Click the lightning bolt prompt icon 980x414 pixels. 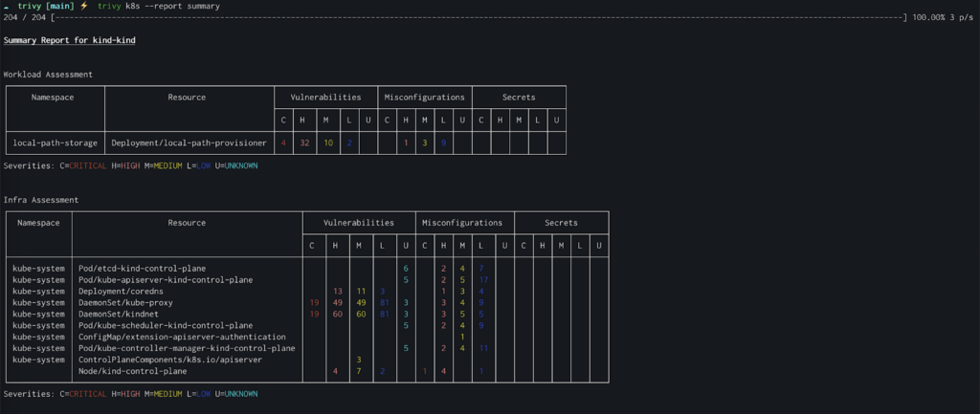pos(84,6)
